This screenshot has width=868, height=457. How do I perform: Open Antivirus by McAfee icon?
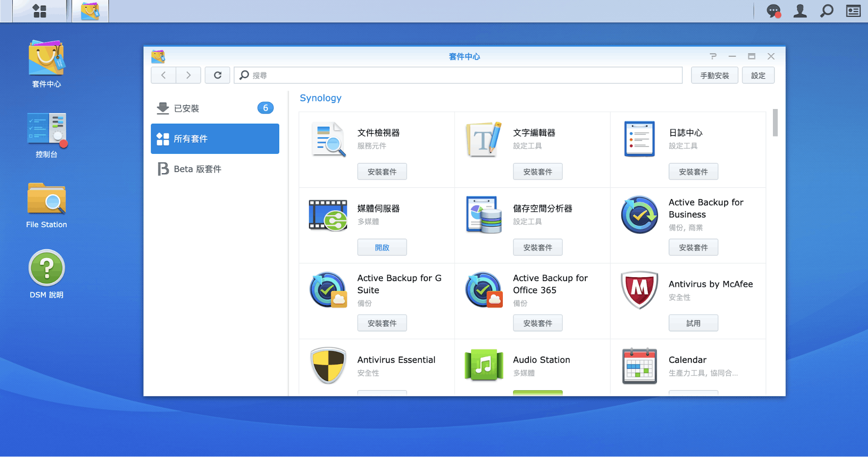639,290
